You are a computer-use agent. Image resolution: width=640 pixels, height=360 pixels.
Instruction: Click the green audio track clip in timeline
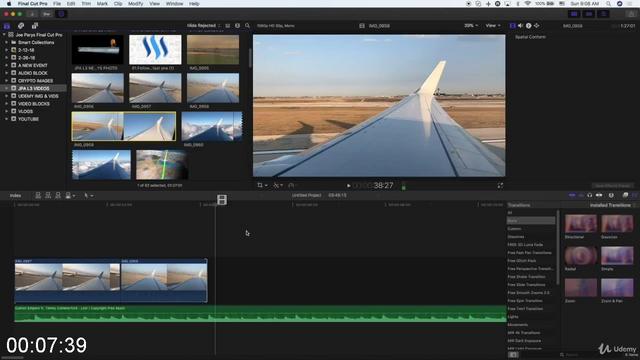(260, 313)
